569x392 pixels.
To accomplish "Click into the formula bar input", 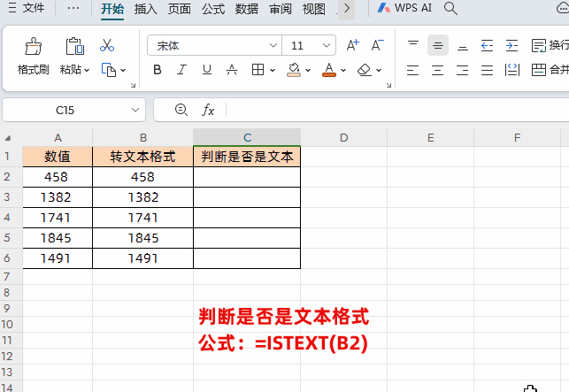I will tap(397, 110).
